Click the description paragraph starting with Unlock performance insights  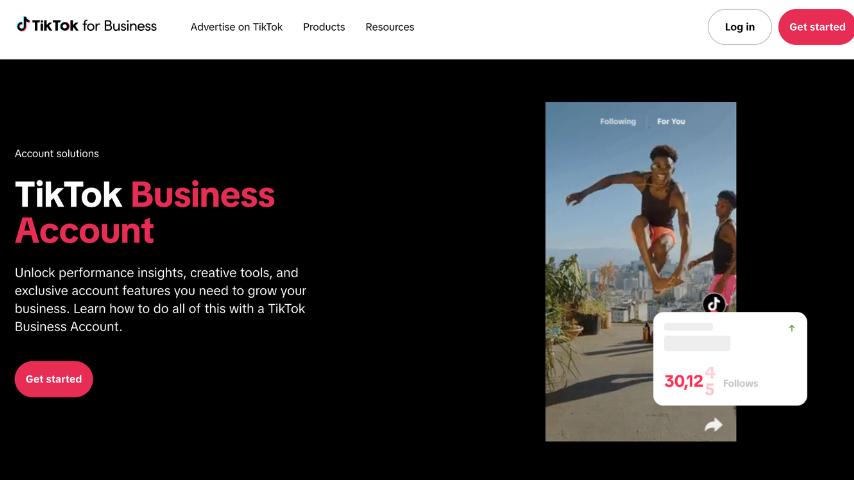coord(161,300)
